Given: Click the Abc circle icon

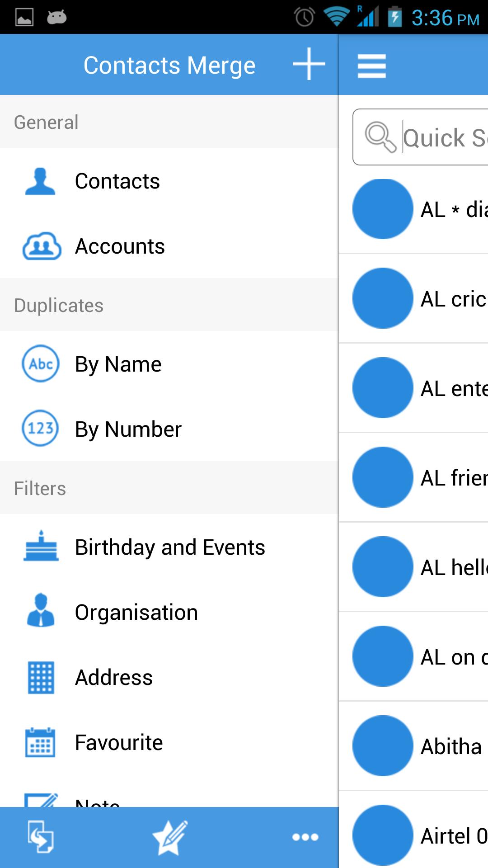Looking at the screenshot, I should coord(41,364).
